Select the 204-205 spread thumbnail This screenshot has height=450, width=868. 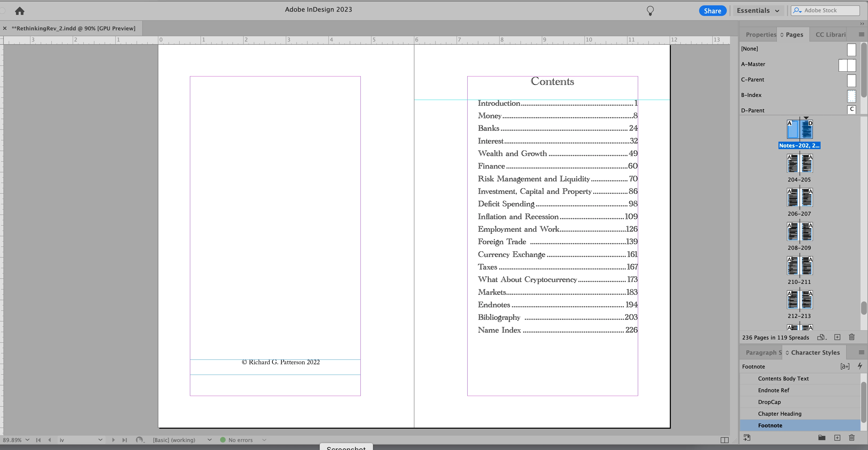(x=799, y=164)
